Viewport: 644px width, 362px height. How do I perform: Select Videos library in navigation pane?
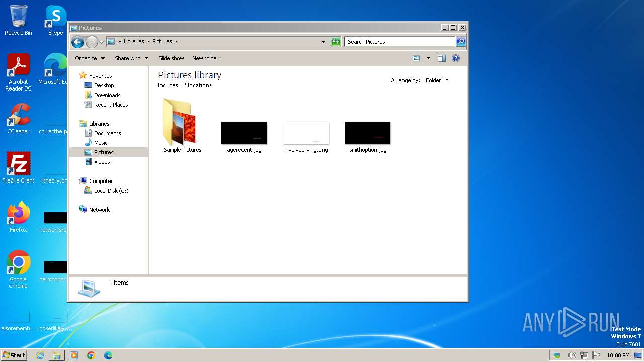tap(102, 162)
